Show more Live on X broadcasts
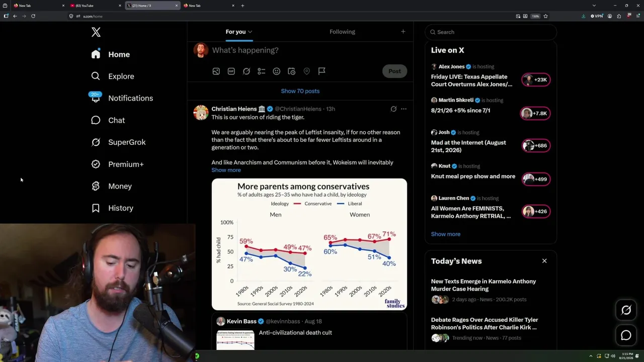The height and width of the screenshot is (362, 644). (x=446, y=234)
